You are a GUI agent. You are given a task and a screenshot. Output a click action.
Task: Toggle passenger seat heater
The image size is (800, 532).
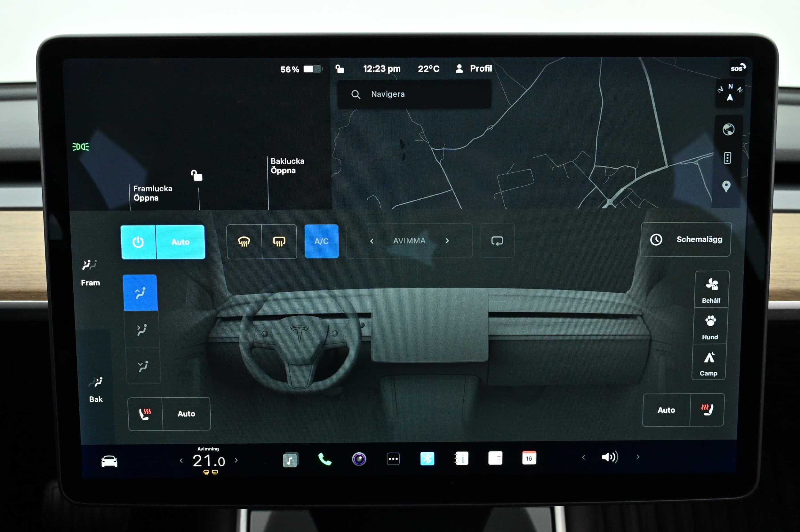(707, 409)
